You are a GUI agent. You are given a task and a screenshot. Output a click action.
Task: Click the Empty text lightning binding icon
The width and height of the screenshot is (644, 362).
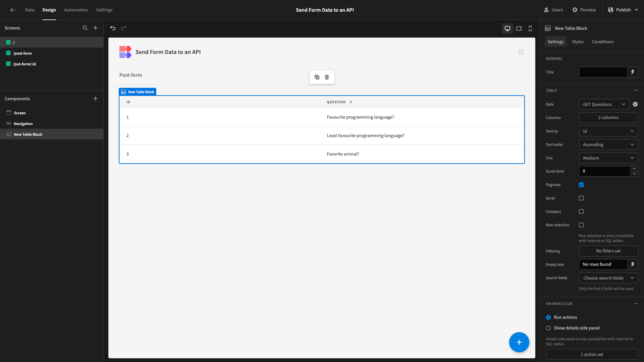tap(633, 264)
